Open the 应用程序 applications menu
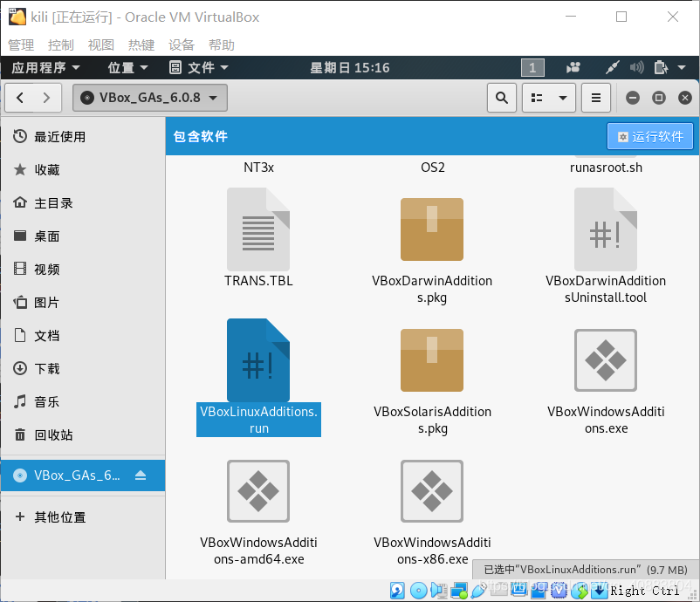The width and height of the screenshot is (700, 602). coord(45,68)
